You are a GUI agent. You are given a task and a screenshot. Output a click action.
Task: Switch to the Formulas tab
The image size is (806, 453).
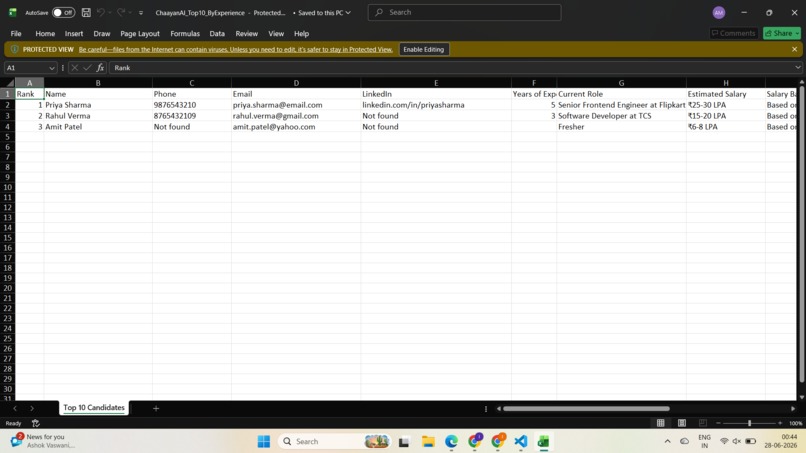(x=185, y=33)
